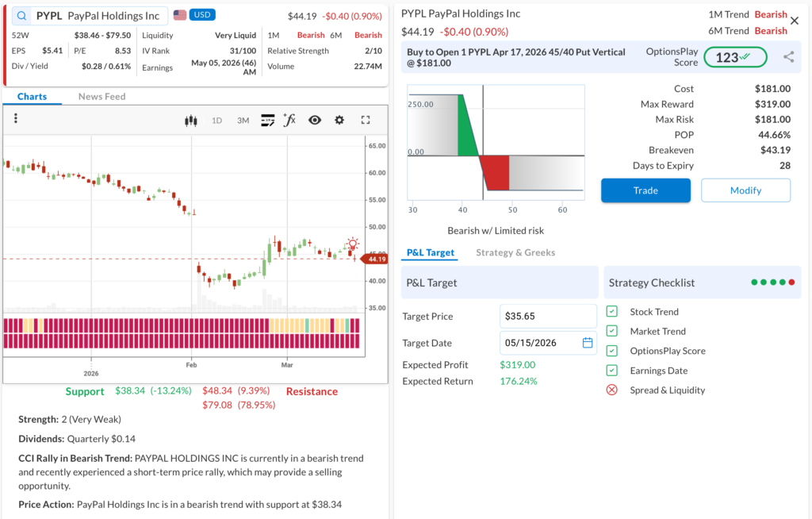Toggle the Earnings Date checklist checkbox
812x519 pixels.
coord(612,371)
